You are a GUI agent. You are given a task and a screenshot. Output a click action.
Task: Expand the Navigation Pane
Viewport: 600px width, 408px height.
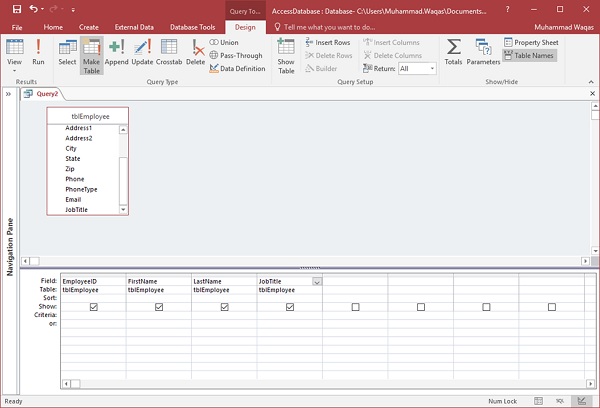(8, 94)
